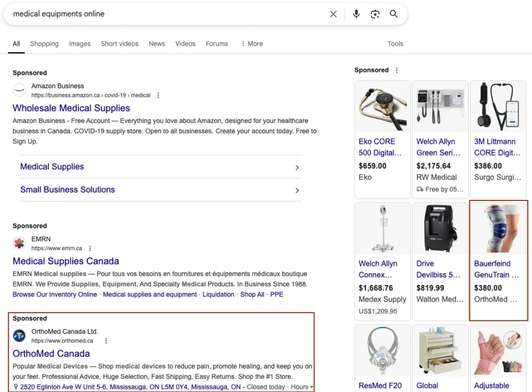The width and height of the screenshot is (532, 392).
Task: Open the Medical Supplies Canada ad link
Action: [x=66, y=261]
